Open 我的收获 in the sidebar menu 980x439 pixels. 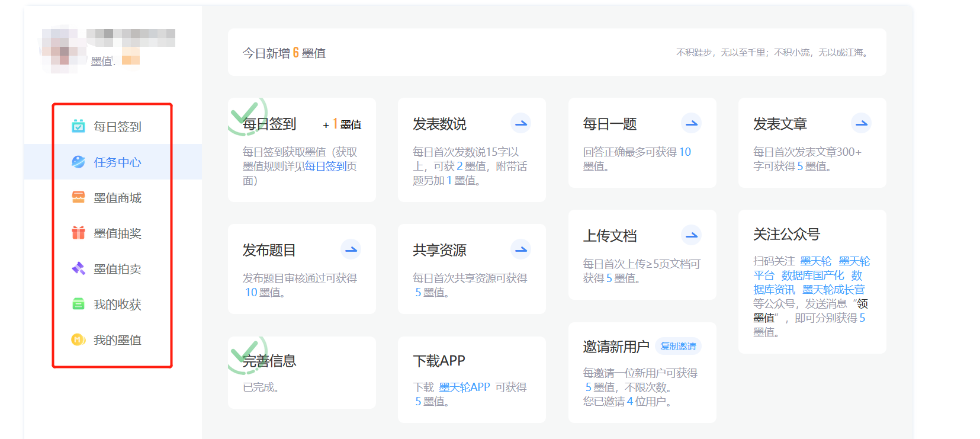pos(113,304)
